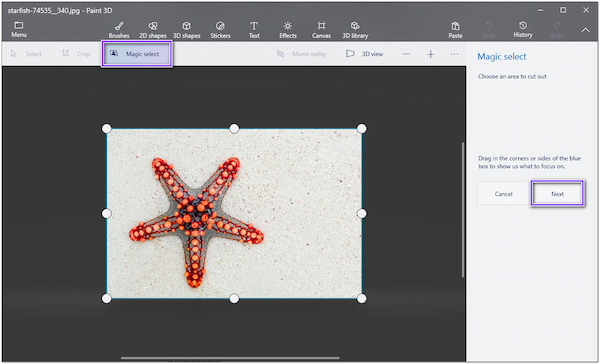Image resolution: width=600 pixels, height=364 pixels.
Task: Activate Magic select tool
Action: click(137, 54)
